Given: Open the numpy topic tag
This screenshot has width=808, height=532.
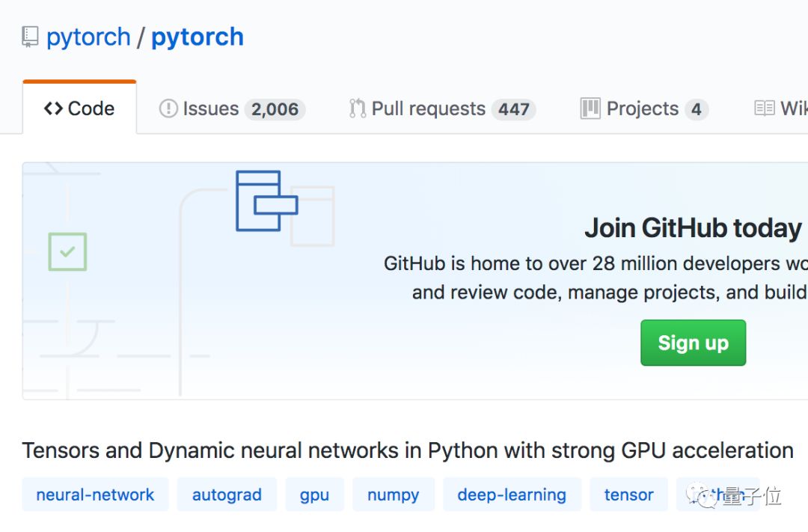Looking at the screenshot, I should tap(394, 495).
